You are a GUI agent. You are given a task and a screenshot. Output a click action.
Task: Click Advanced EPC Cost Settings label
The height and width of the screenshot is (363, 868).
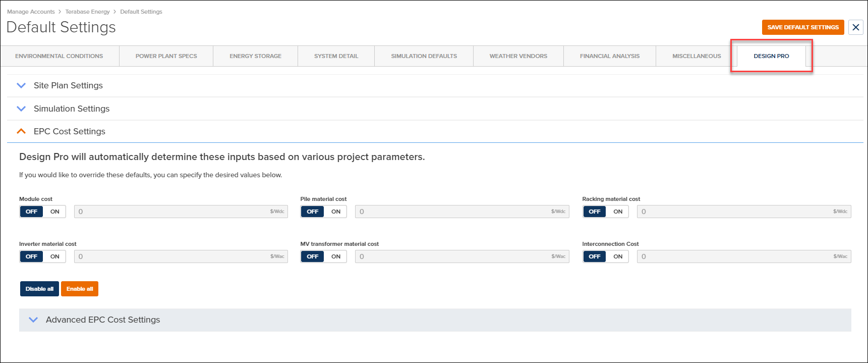(x=103, y=320)
